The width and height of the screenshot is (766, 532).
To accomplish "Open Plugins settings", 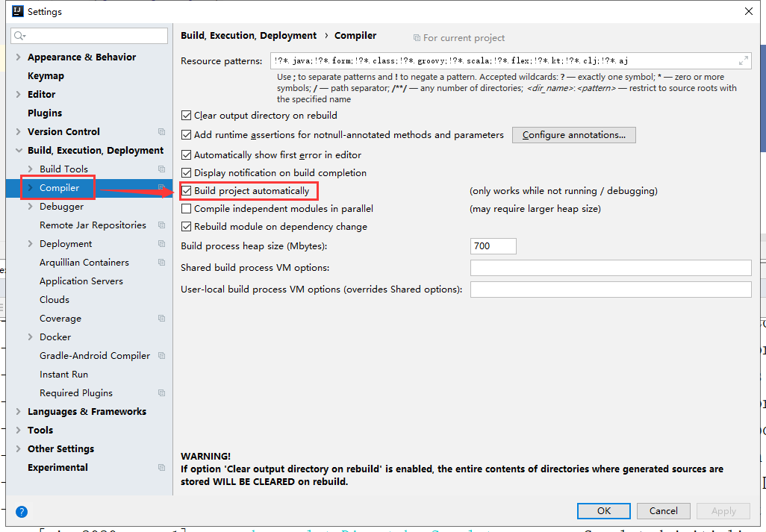I will [x=45, y=113].
